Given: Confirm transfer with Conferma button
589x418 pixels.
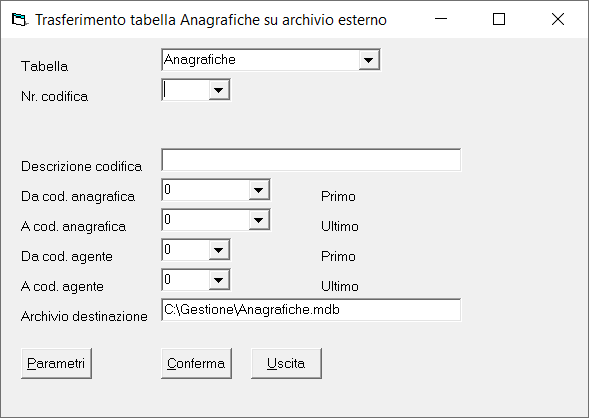Looking at the screenshot, I should pos(196,363).
